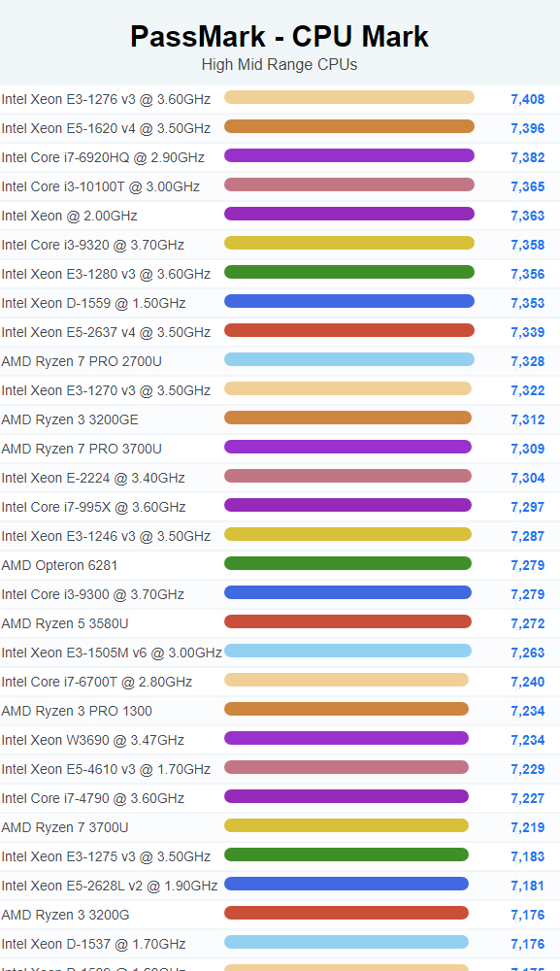Open the Intel Xeon @ 2.00GHz entry
Screen dimensions: 560x971
point(69,216)
